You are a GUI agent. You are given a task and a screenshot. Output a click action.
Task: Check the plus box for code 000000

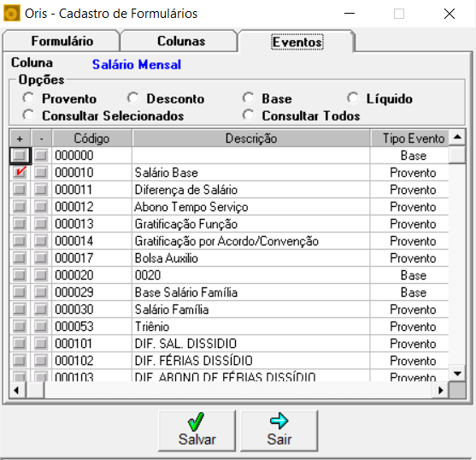(x=20, y=156)
